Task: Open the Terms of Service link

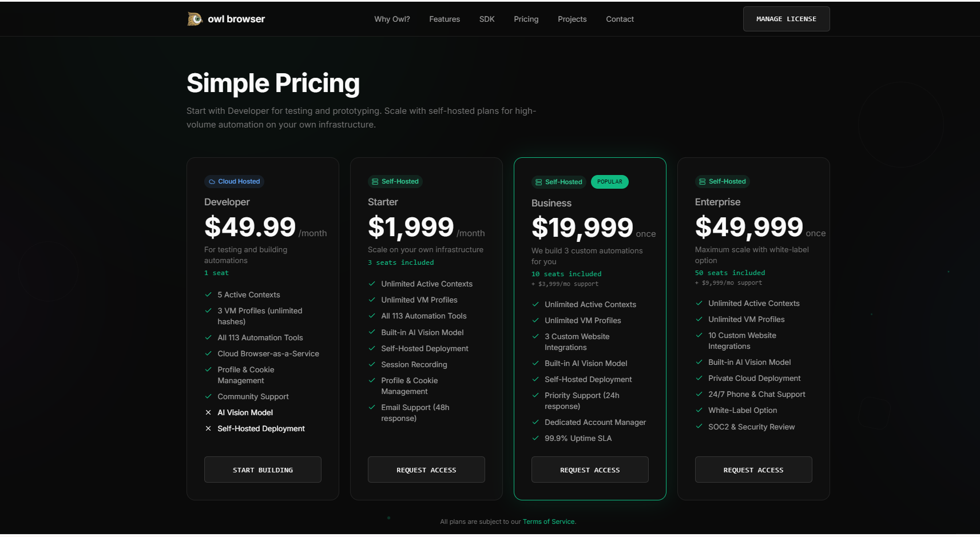Action: coord(548,522)
